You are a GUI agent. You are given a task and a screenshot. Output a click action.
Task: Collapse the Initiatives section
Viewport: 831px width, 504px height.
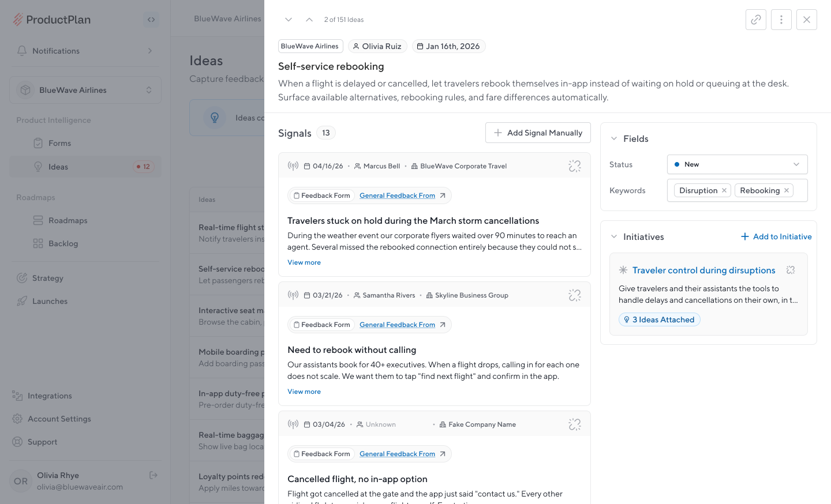(614, 236)
